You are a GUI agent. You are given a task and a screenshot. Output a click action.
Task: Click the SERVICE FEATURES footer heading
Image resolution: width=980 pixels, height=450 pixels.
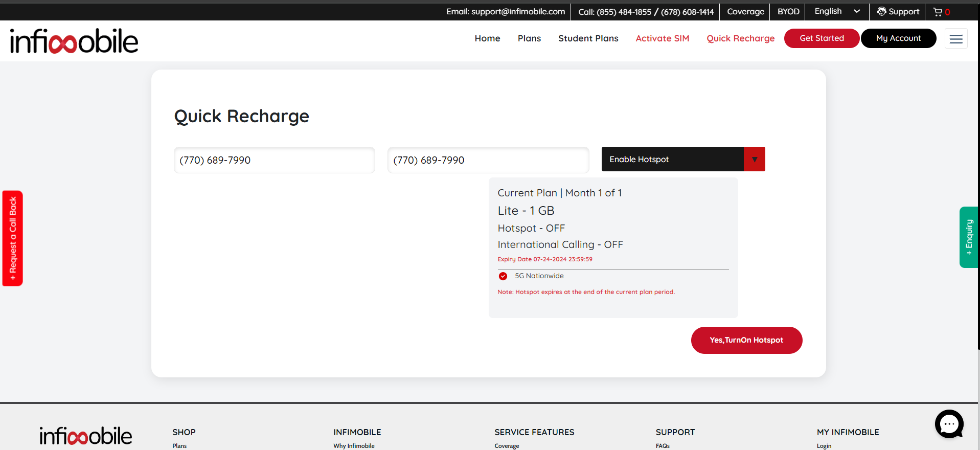tap(534, 432)
